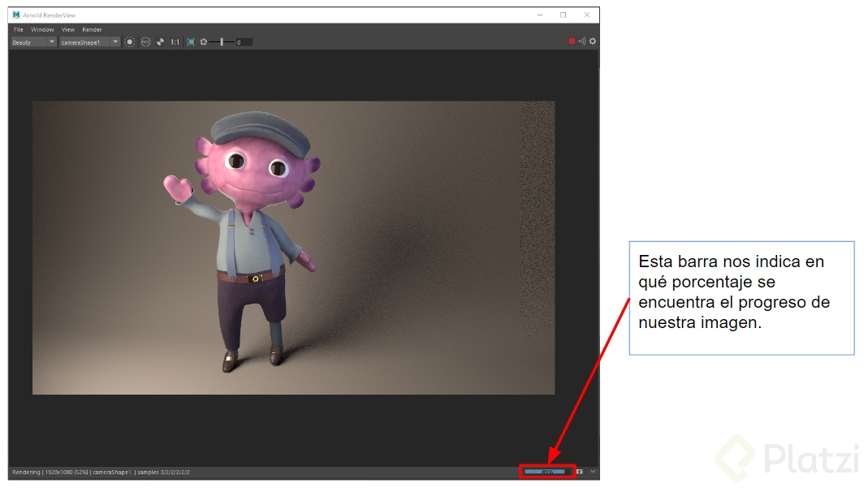Viewport: 868px width, 488px height.
Task: Open the View menu
Action: (x=67, y=29)
